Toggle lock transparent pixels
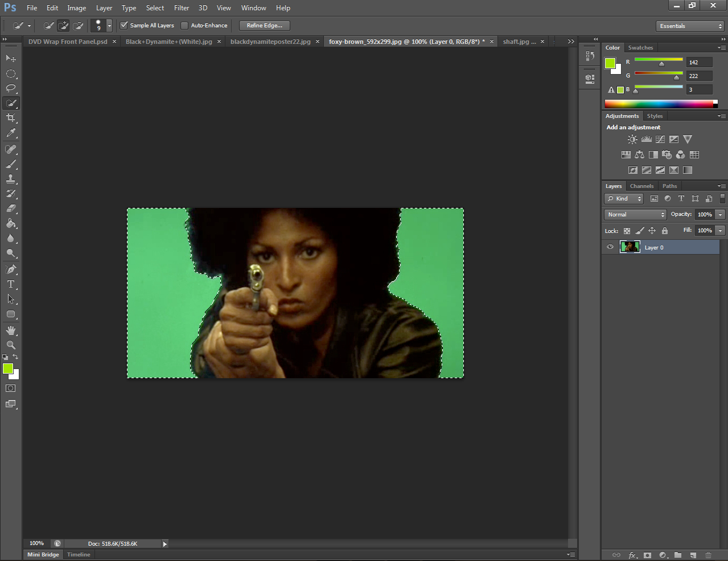 tap(627, 231)
